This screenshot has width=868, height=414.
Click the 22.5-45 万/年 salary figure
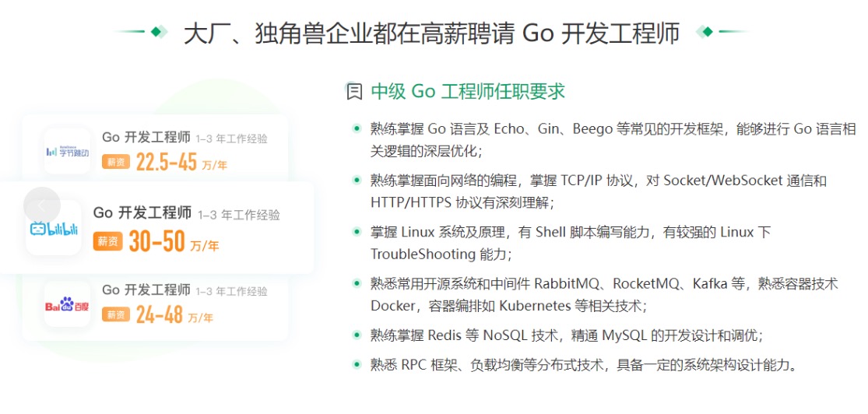click(x=182, y=162)
